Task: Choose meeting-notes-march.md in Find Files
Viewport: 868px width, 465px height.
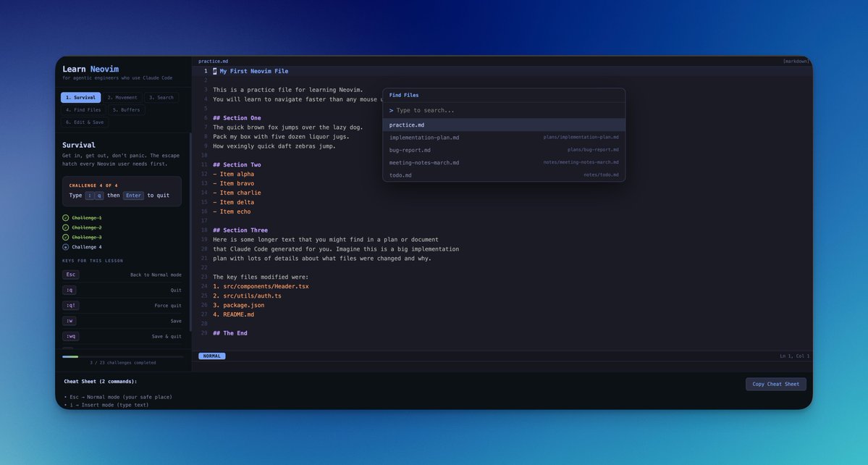Action: pyautogui.click(x=504, y=163)
